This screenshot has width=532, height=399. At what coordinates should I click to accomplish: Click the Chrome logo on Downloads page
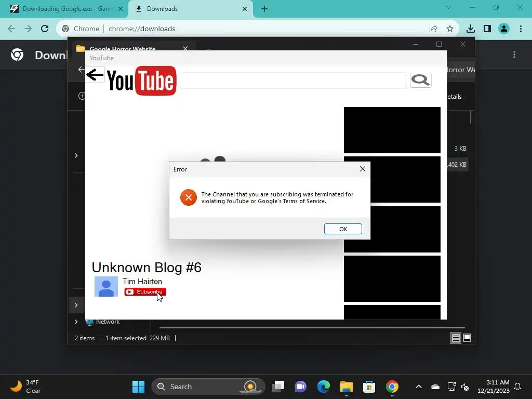[x=17, y=55]
